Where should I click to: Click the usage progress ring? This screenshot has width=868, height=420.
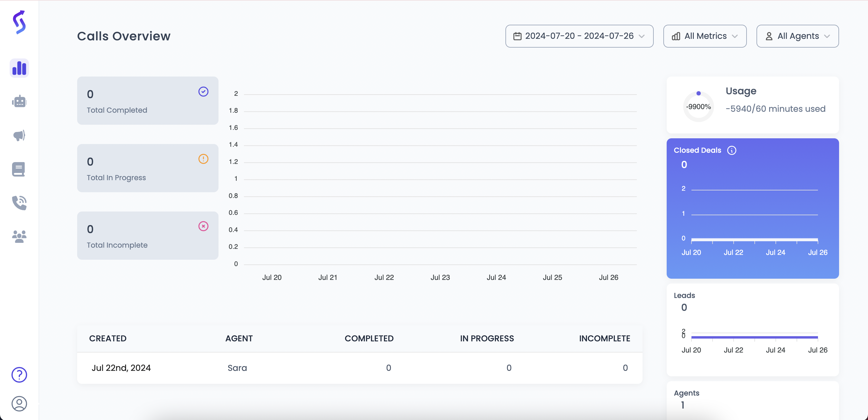[x=698, y=107]
